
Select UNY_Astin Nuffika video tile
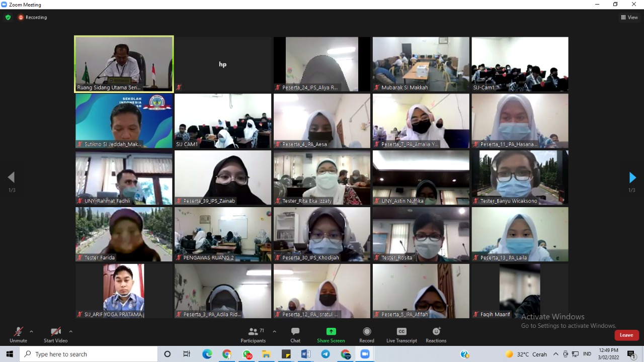[x=421, y=177]
